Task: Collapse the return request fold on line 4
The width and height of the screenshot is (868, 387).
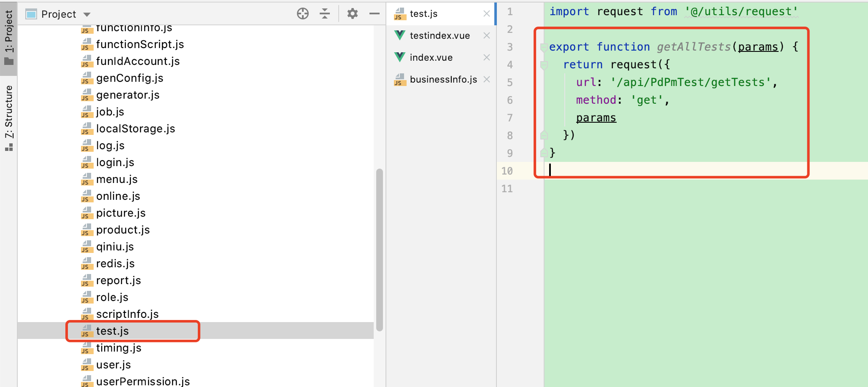Action: [x=544, y=65]
